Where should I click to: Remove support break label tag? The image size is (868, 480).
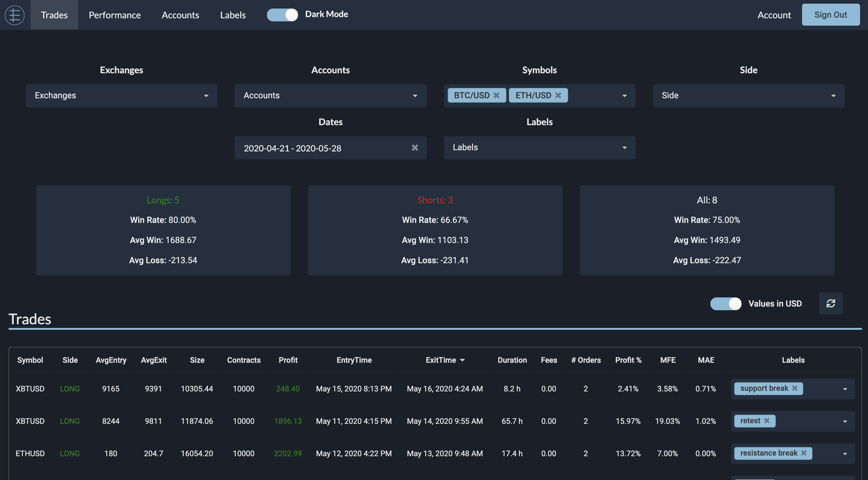tap(796, 388)
